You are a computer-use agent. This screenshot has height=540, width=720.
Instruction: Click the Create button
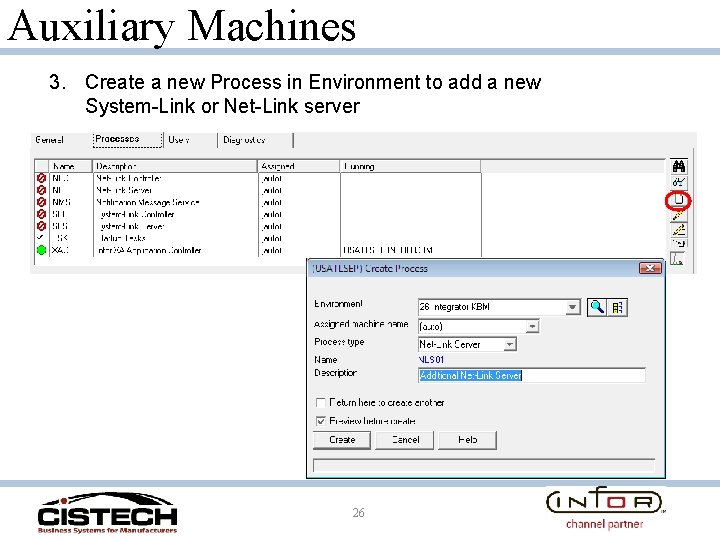coord(342,440)
